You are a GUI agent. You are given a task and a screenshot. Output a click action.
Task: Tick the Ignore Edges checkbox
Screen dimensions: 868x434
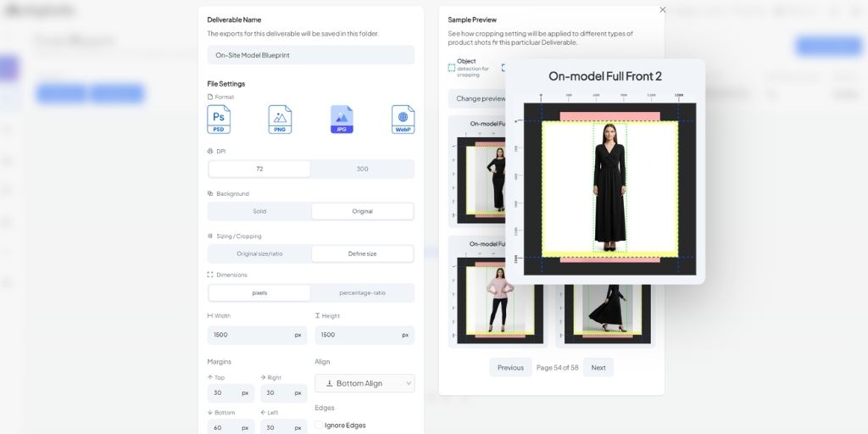[x=319, y=426]
